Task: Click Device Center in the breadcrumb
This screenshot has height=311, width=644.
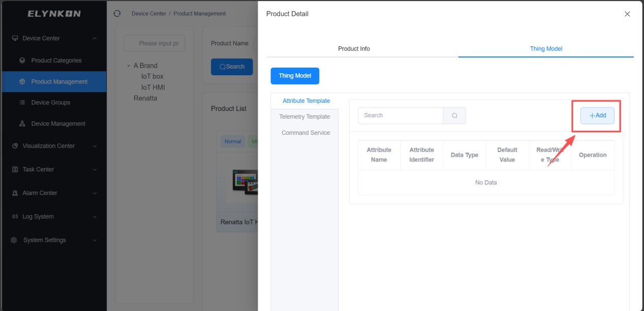Action: pyautogui.click(x=149, y=14)
